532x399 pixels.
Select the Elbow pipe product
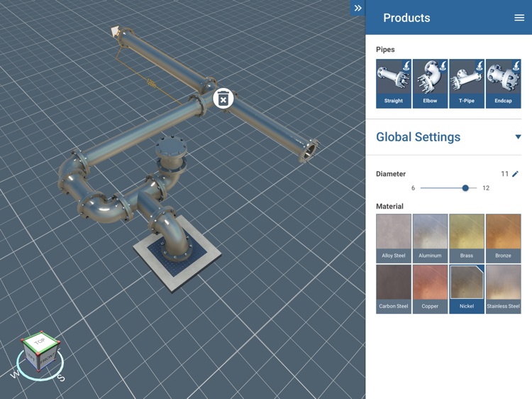click(431, 84)
